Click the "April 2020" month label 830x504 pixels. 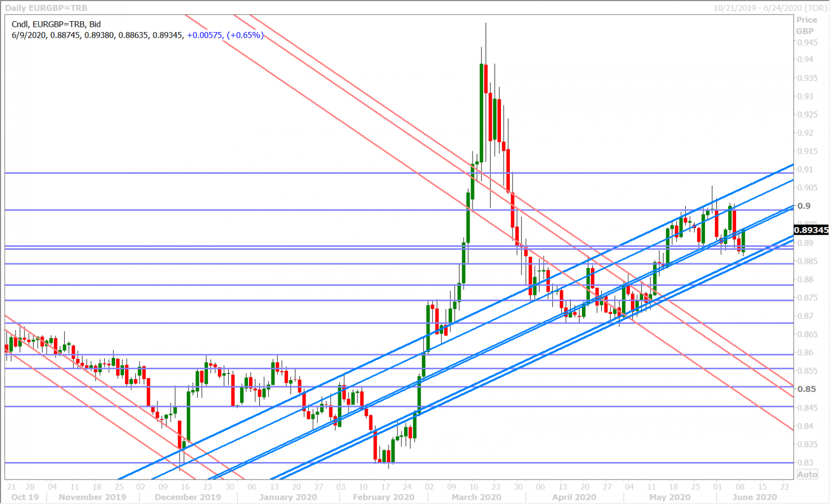[574, 497]
